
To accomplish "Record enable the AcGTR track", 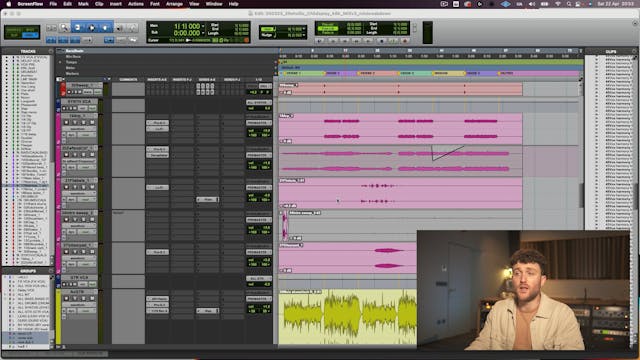I will pos(67,298).
